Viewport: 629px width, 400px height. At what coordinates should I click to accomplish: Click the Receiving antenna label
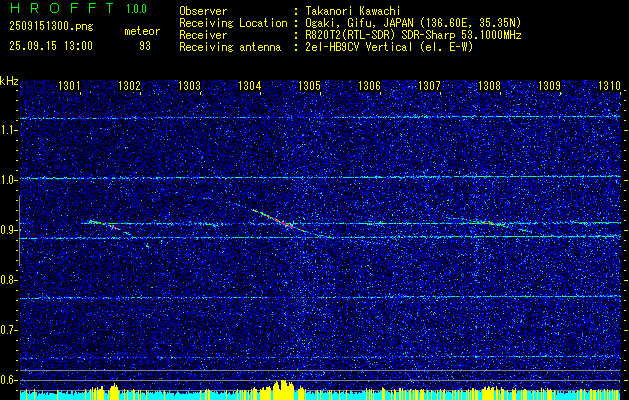tap(230, 47)
